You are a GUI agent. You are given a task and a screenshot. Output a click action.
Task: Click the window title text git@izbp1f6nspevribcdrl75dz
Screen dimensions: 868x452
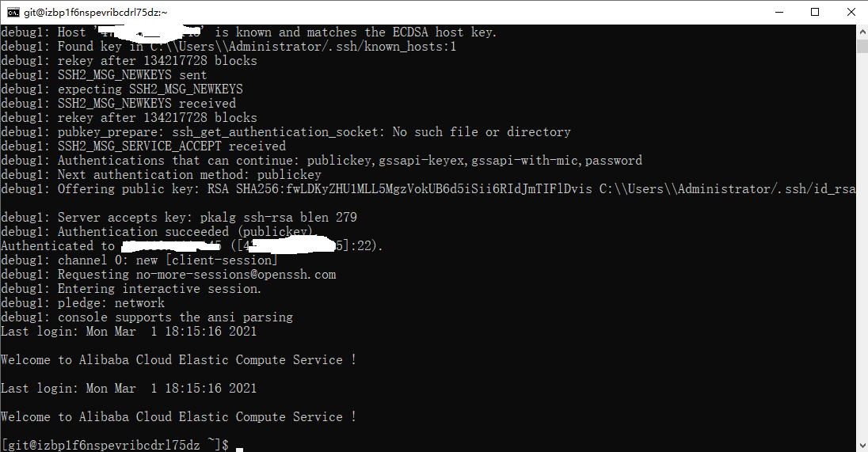[95, 12]
